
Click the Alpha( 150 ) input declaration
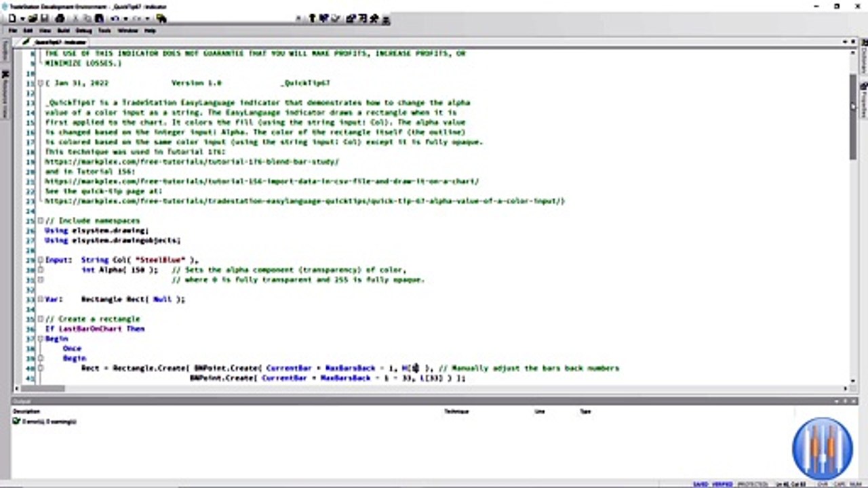(119, 270)
